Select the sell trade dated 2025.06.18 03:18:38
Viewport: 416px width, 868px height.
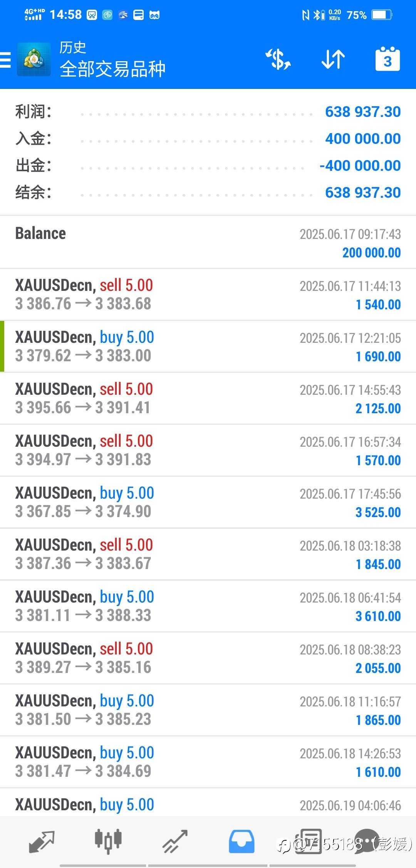[208, 554]
